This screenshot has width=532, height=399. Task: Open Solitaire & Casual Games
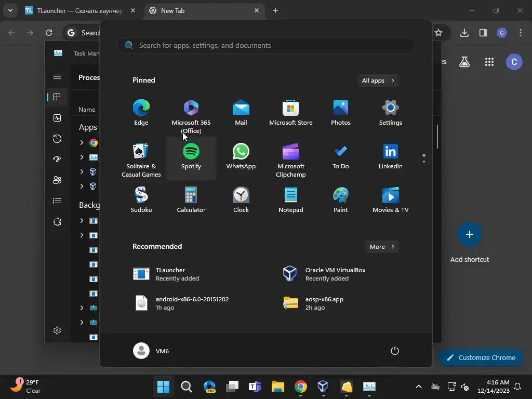141,159
